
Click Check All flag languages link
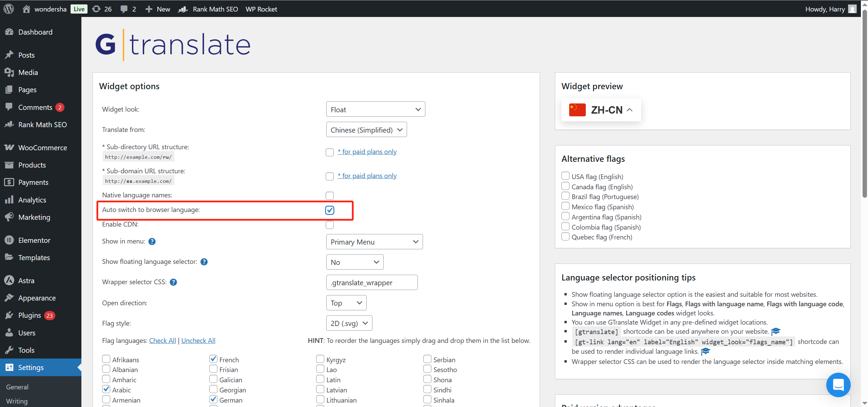(x=162, y=341)
